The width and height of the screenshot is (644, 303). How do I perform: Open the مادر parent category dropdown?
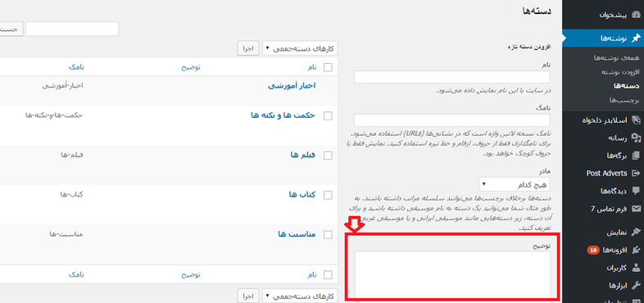point(515,184)
